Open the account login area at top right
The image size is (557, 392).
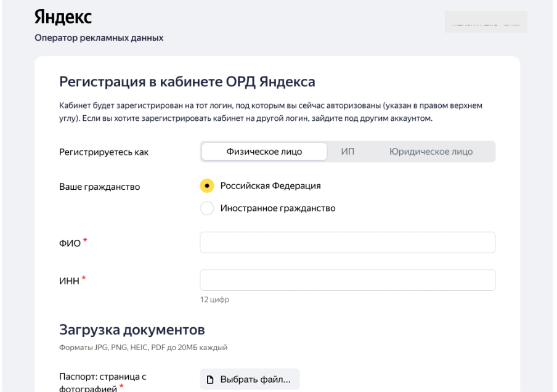486,22
